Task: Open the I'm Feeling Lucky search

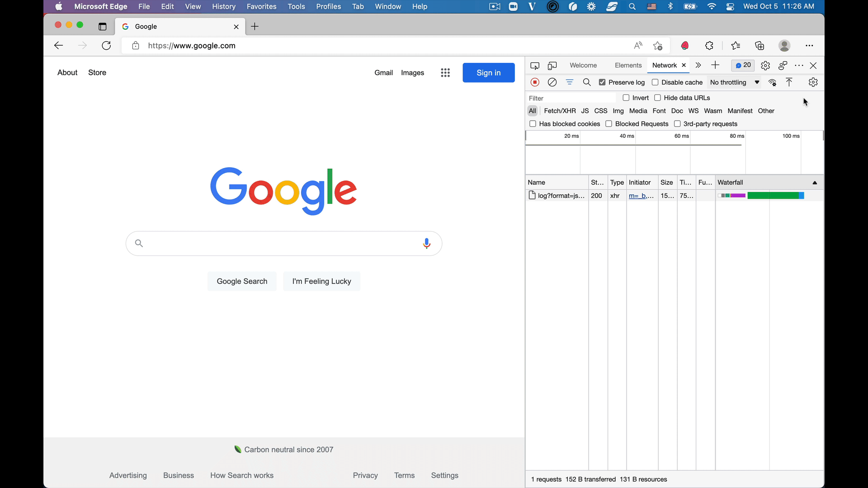Action: [x=321, y=281]
